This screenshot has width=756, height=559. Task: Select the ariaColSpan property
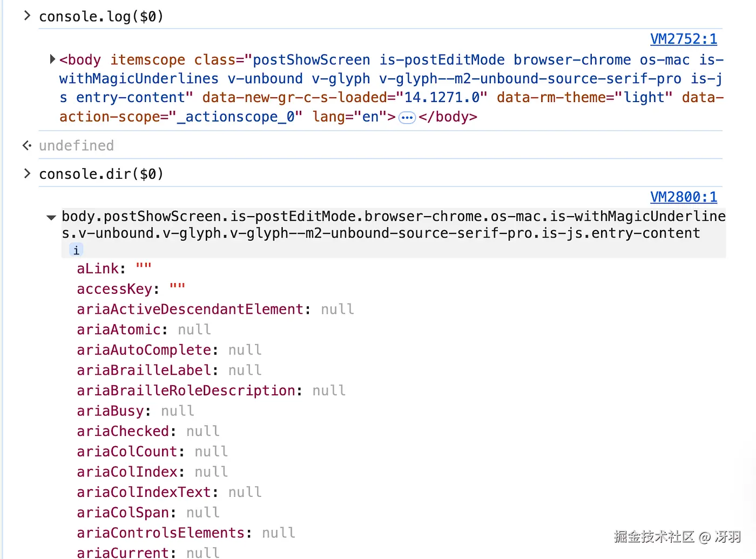point(148,512)
